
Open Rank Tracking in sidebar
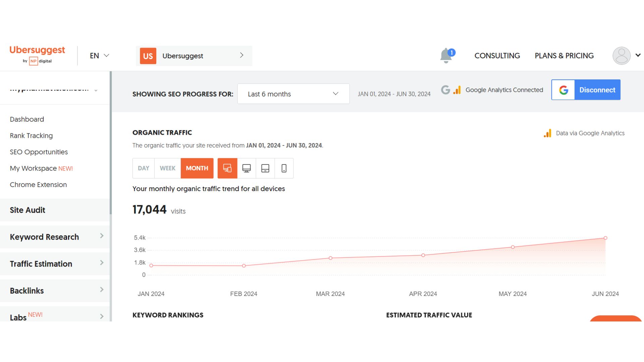coord(31,136)
